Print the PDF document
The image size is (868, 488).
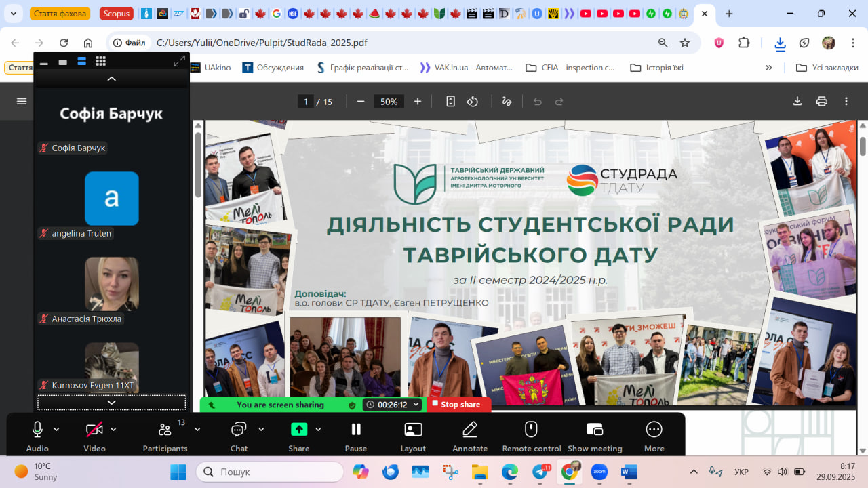tap(822, 102)
